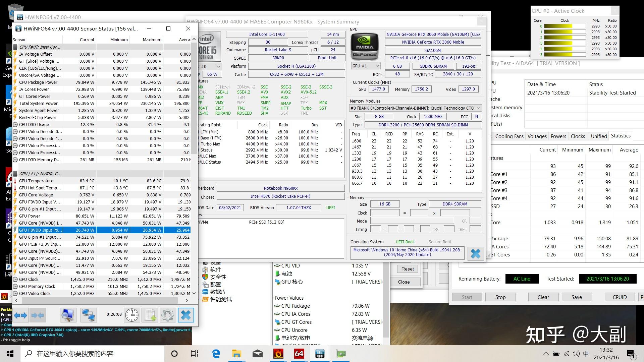644x362 pixels.
Task: Switch to HWiNFO taskbar icon
Action: tap(320, 354)
